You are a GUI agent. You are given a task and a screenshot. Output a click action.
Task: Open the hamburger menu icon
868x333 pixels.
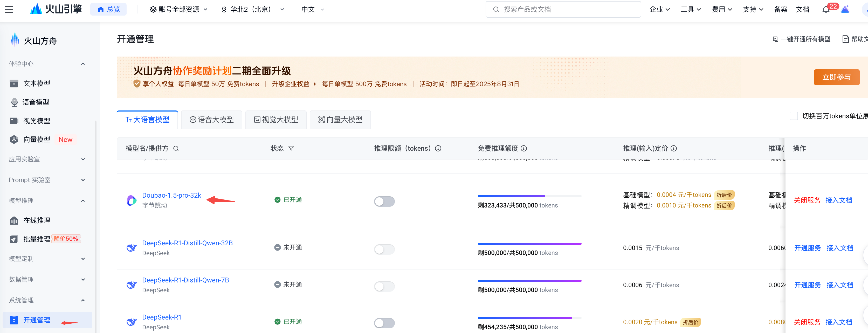9,9
